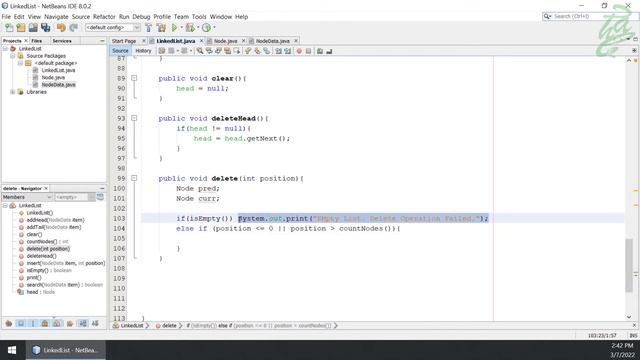Click the Last Edit editor toolbar icon
The image size is (640, 360).
(x=162, y=51)
